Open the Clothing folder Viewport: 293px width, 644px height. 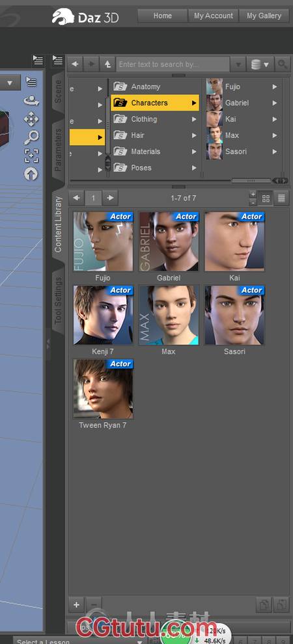155,119
